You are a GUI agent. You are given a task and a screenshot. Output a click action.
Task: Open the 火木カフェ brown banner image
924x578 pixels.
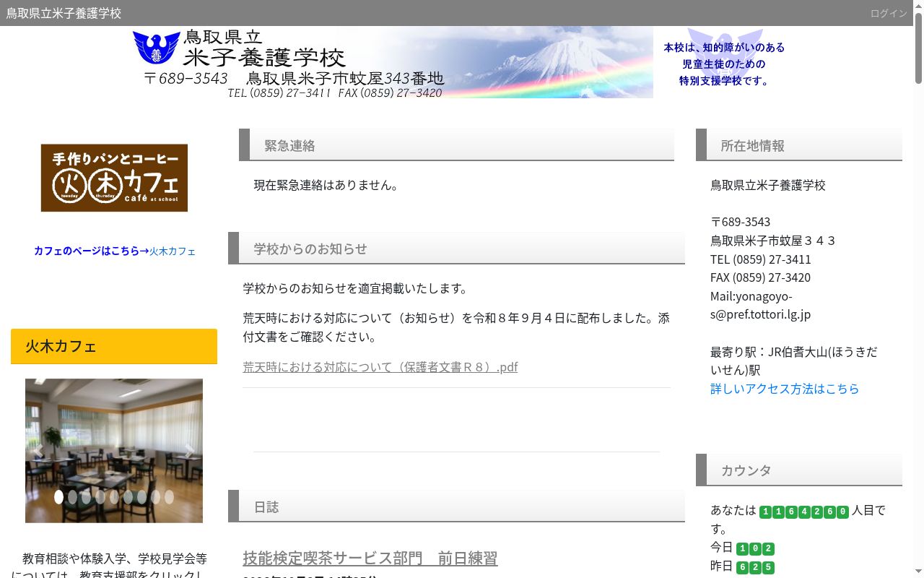[x=114, y=178]
